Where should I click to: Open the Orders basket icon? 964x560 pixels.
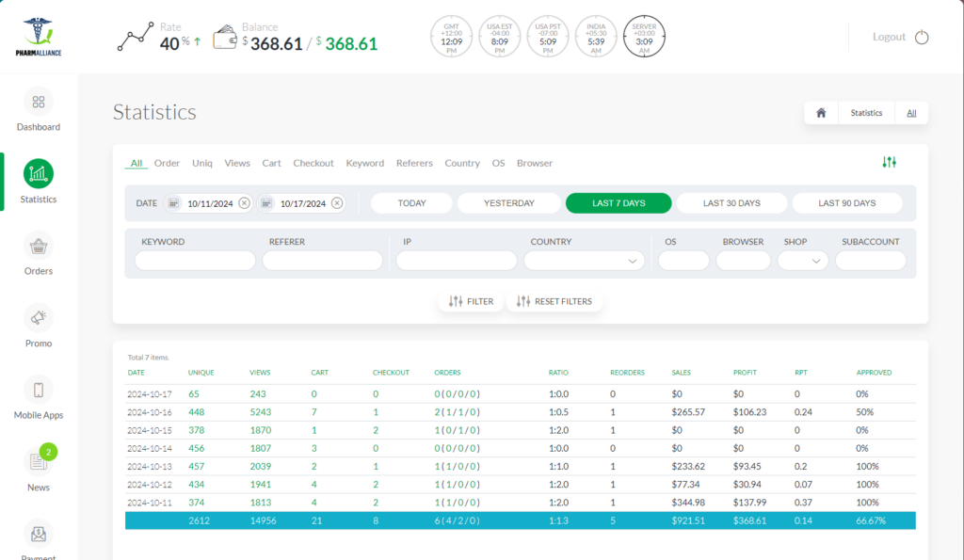[x=38, y=246]
